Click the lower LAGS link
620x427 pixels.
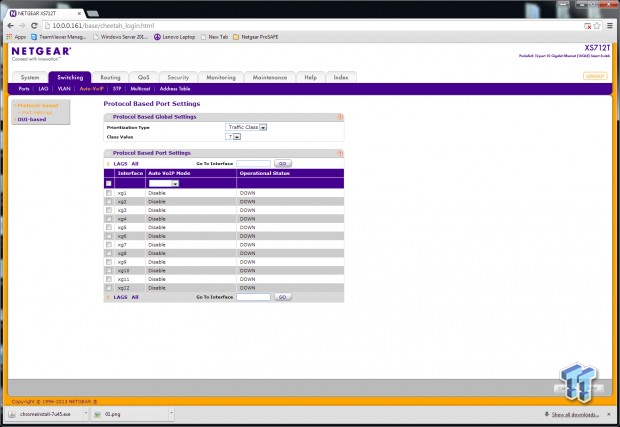point(121,297)
